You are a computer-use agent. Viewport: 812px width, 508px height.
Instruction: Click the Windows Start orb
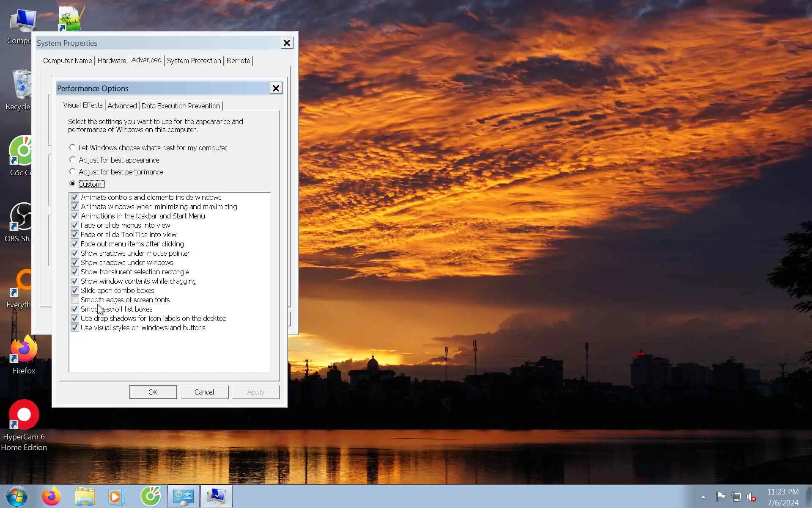click(17, 496)
